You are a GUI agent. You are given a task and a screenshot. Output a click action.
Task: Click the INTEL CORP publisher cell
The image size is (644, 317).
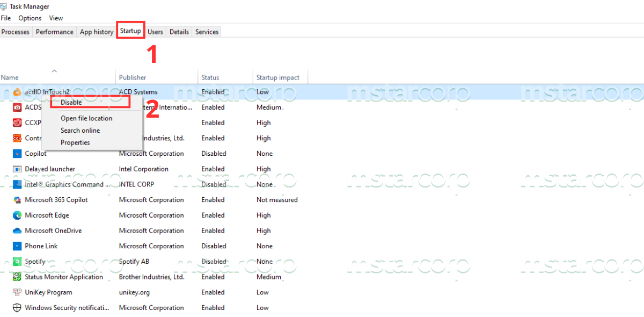(x=136, y=184)
